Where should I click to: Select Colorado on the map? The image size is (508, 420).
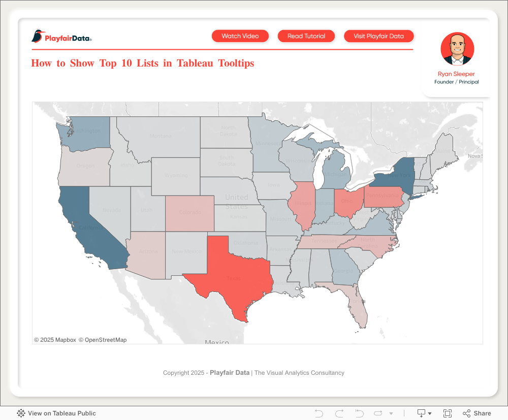pos(190,213)
